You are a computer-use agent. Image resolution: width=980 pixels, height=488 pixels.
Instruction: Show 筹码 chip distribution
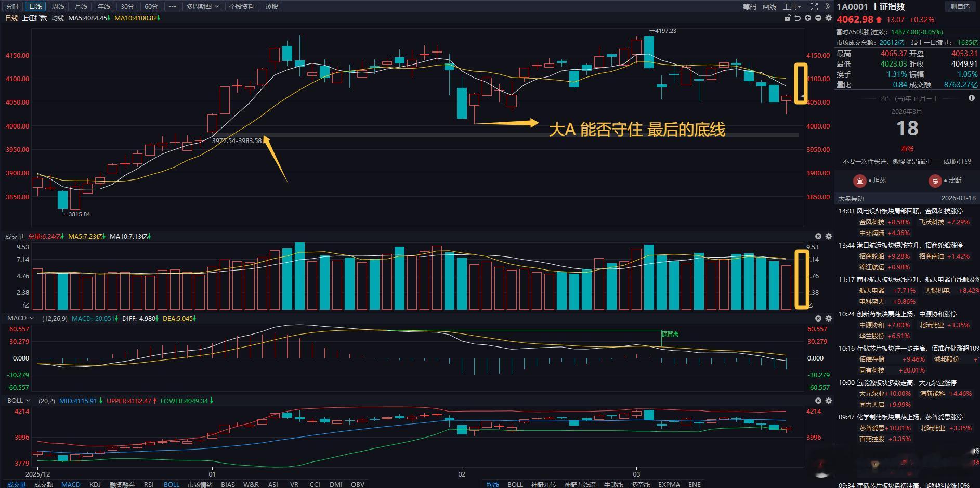(749, 7)
